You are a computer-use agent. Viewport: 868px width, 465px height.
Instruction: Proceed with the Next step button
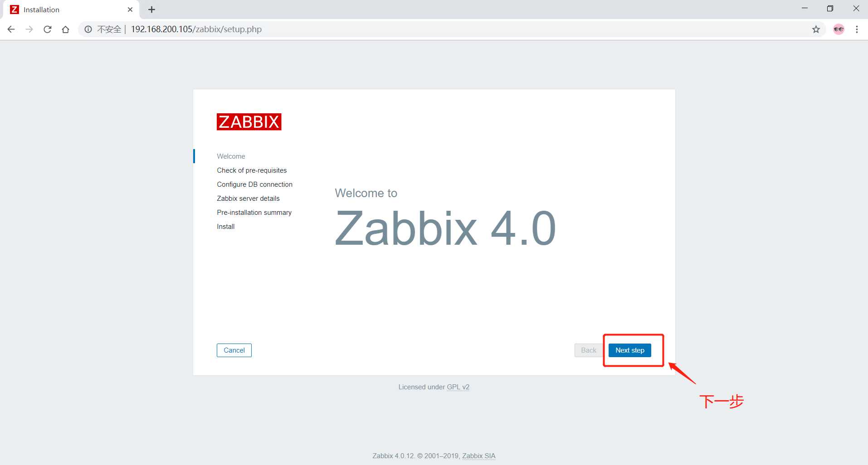click(x=630, y=350)
